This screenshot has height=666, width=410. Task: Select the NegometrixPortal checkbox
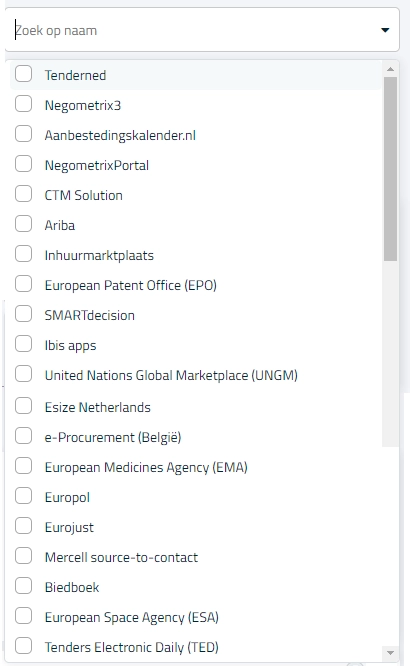coord(23,164)
